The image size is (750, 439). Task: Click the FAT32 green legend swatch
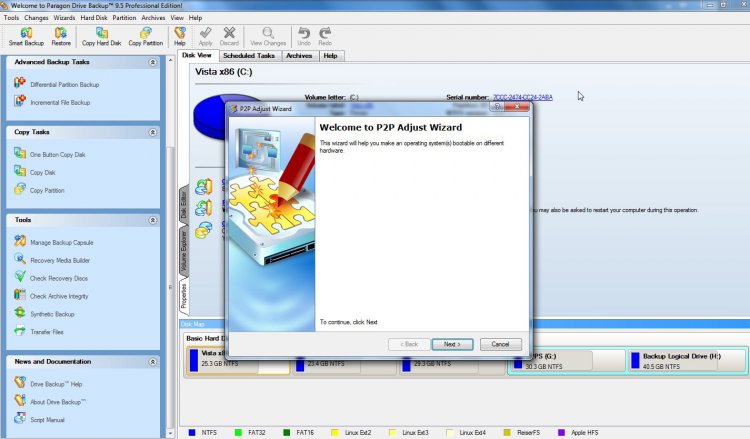238,432
